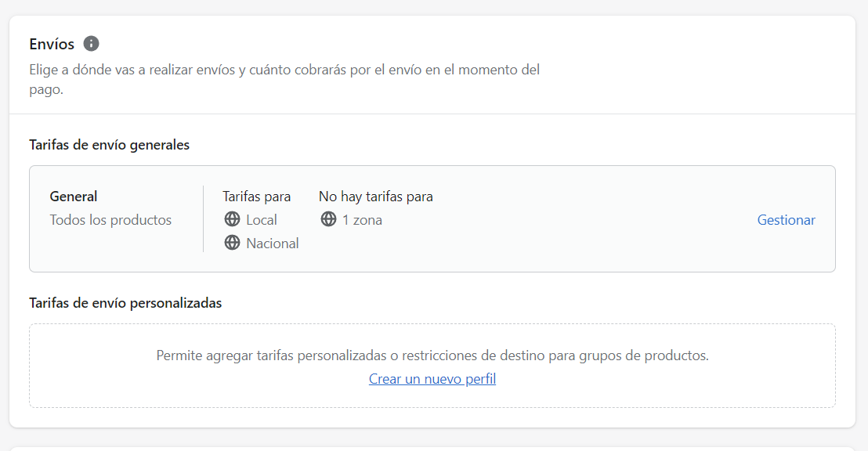Click the Todos los productos text
The image size is (868, 451).
pos(110,220)
